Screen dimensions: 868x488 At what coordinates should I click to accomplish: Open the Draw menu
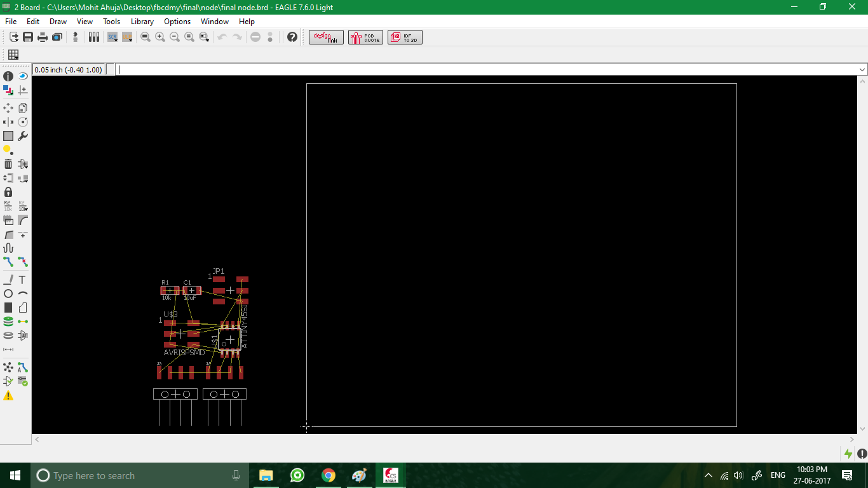58,22
